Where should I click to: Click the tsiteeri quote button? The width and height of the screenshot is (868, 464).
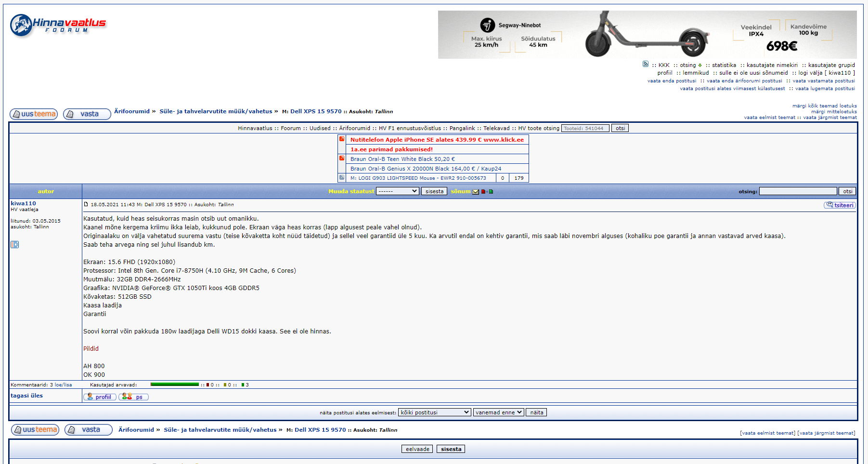pos(840,205)
